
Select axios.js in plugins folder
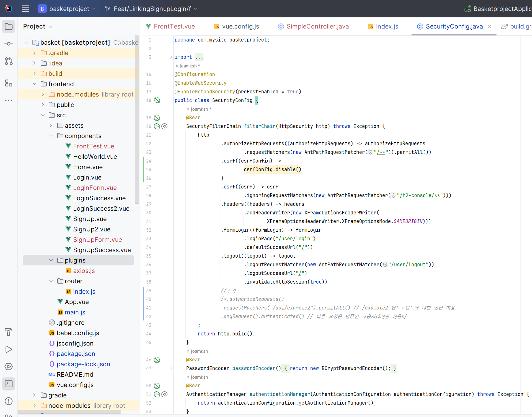pos(84,271)
